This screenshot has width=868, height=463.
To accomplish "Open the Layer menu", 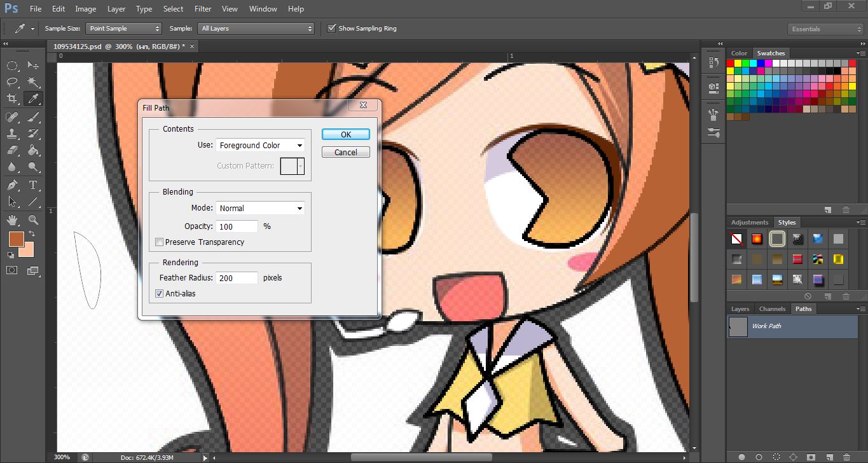I will pyautogui.click(x=116, y=9).
